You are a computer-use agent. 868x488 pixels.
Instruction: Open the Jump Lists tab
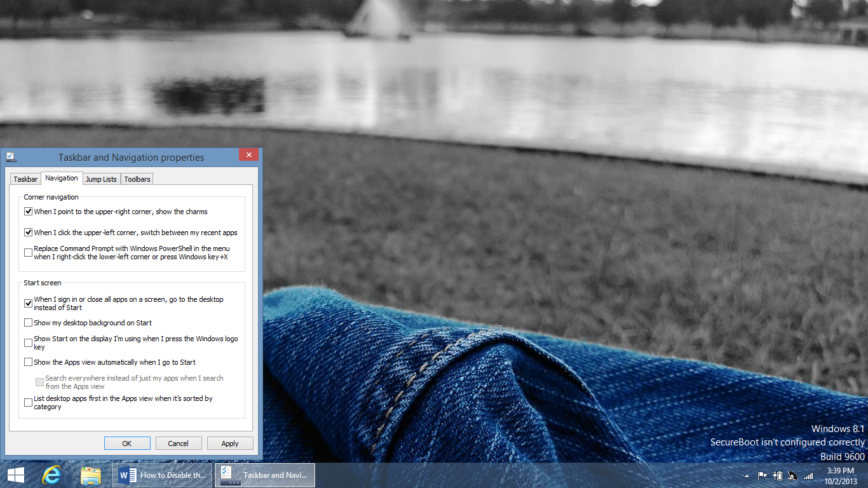click(x=101, y=179)
